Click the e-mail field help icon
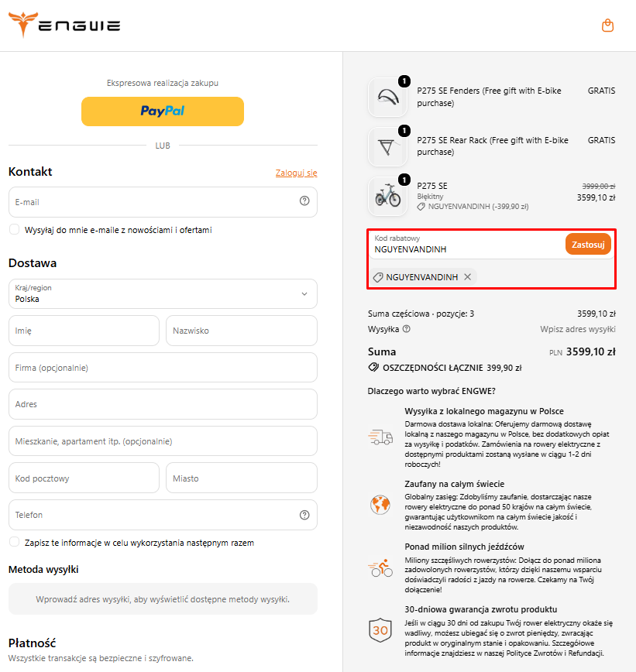The width and height of the screenshot is (636, 672). click(x=304, y=201)
